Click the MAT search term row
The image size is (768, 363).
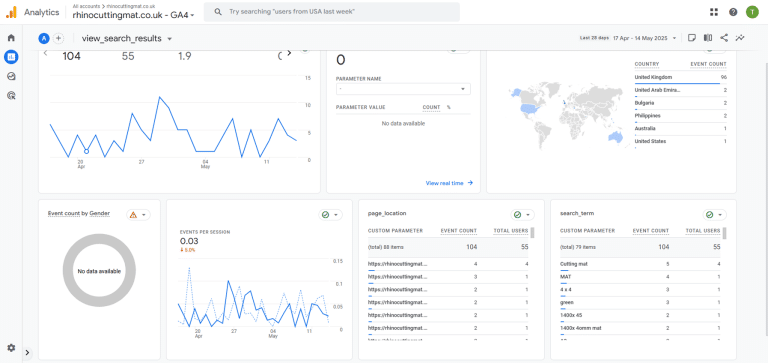[640, 277]
